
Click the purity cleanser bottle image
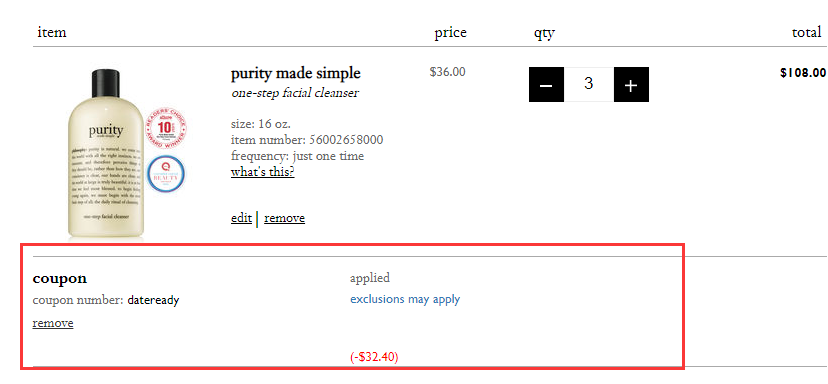click(106, 153)
